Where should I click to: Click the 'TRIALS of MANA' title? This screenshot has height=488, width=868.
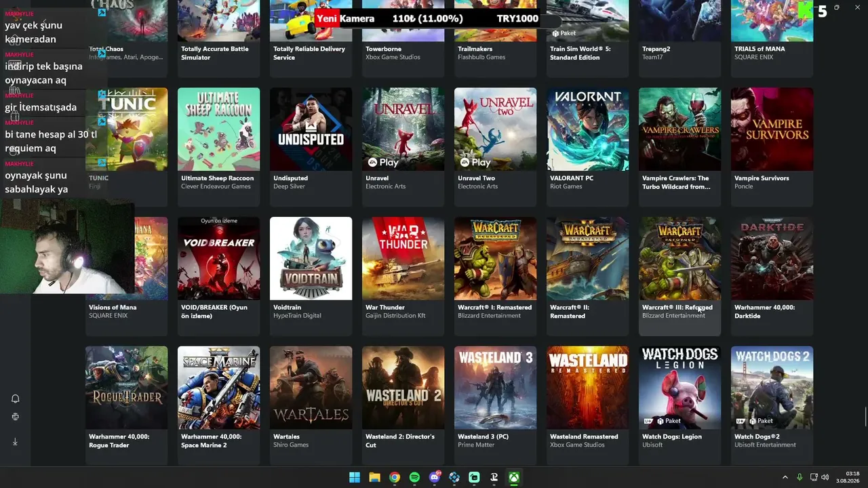pyautogui.click(x=759, y=49)
